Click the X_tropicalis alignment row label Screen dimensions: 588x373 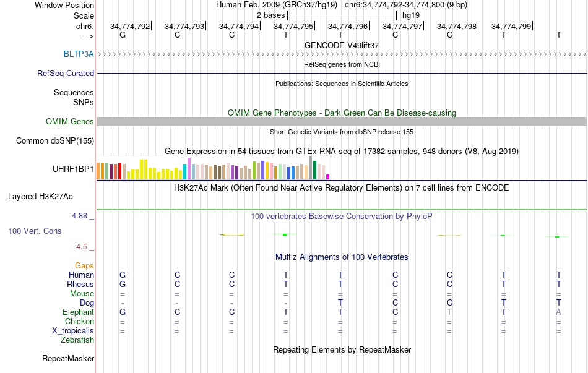73,330
